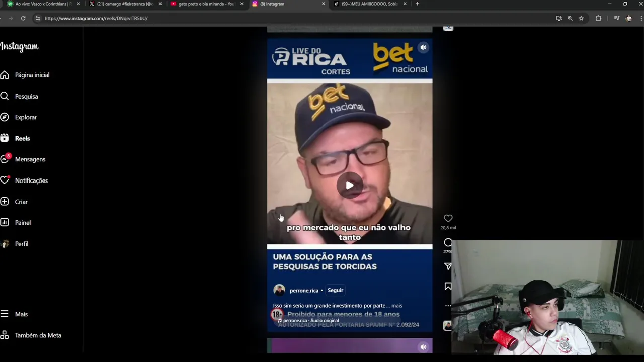This screenshot has height=362, width=644.
Task: Play the paused reel video
Action: point(350,185)
